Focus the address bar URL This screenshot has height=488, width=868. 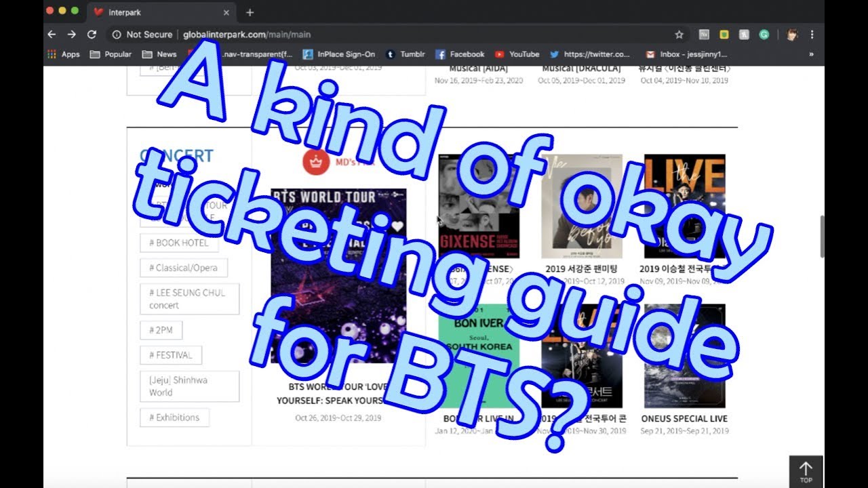click(x=247, y=35)
